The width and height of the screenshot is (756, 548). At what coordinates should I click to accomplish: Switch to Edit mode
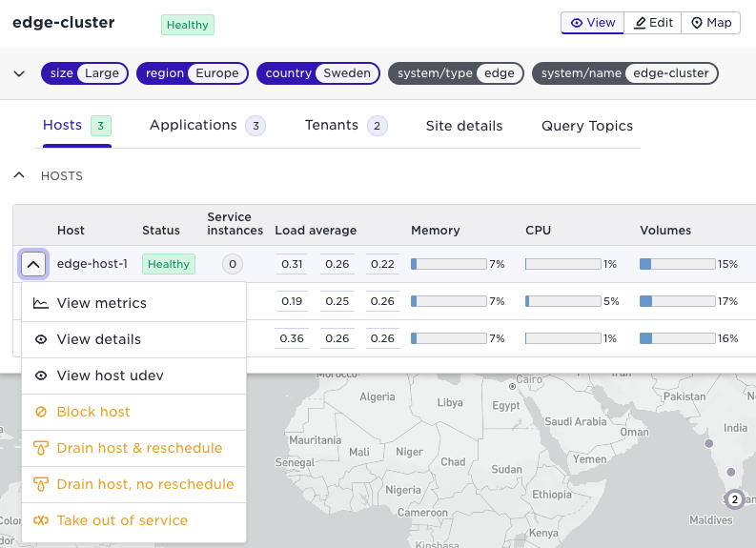pos(653,23)
